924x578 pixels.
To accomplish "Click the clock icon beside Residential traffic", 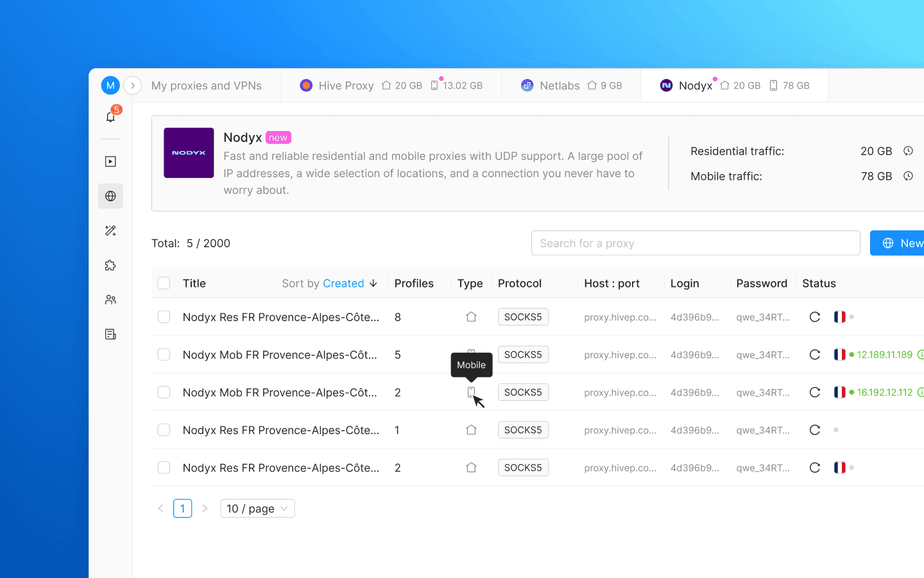I will pyautogui.click(x=908, y=151).
